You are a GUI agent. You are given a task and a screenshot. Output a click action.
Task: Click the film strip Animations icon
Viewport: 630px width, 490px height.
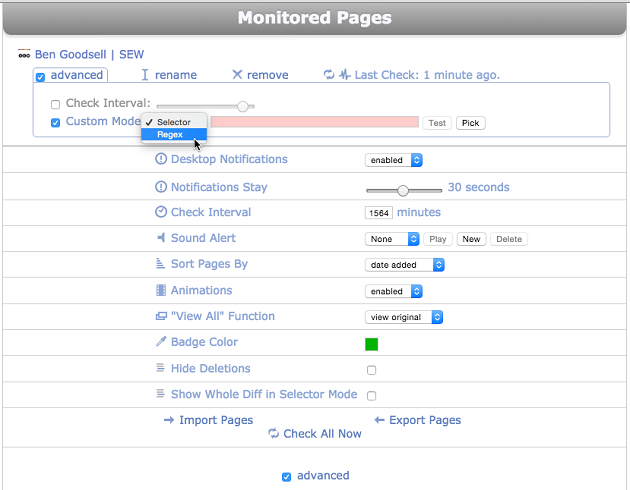click(161, 290)
